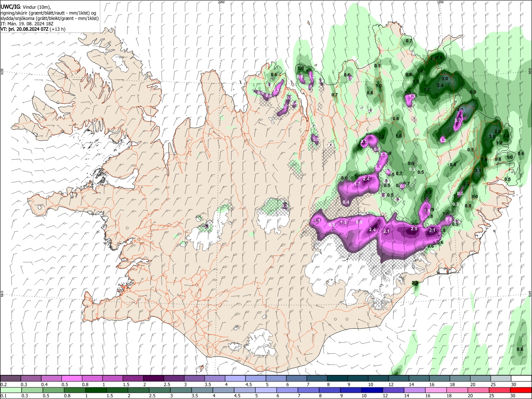Click the lavender 4–4.5 snow legend swatch
532x399 pixels.
coord(235,379)
